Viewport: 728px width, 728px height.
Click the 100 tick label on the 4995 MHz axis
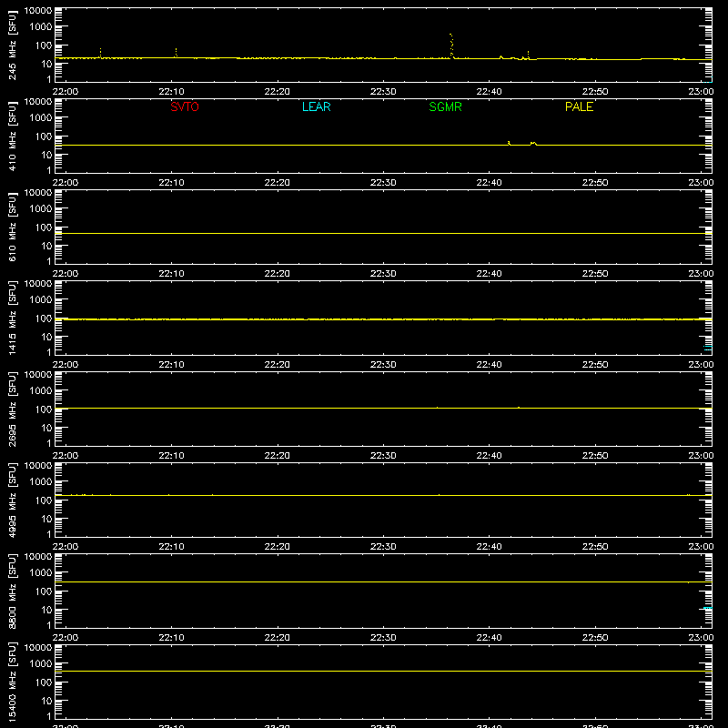(44, 500)
